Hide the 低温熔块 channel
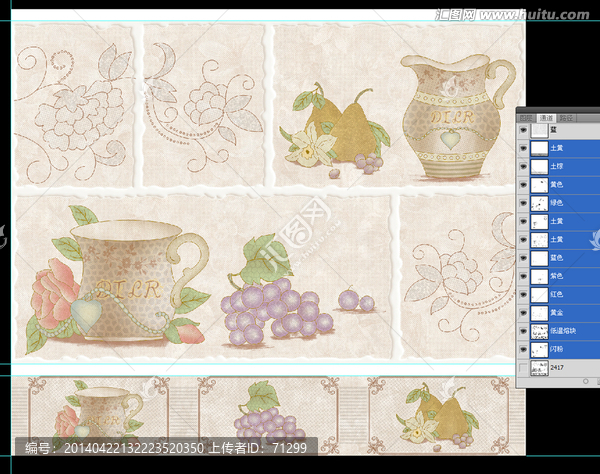The width and height of the screenshot is (600, 474). 523,331
